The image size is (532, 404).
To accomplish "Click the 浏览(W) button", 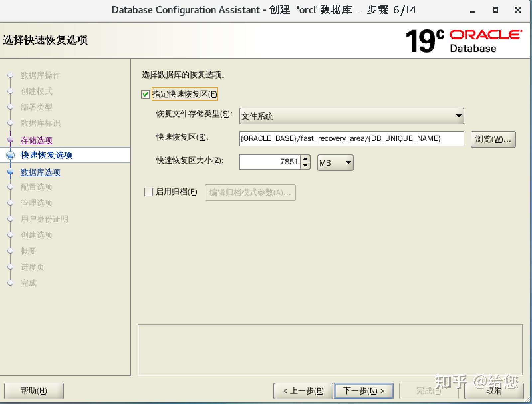I will pos(493,139).
